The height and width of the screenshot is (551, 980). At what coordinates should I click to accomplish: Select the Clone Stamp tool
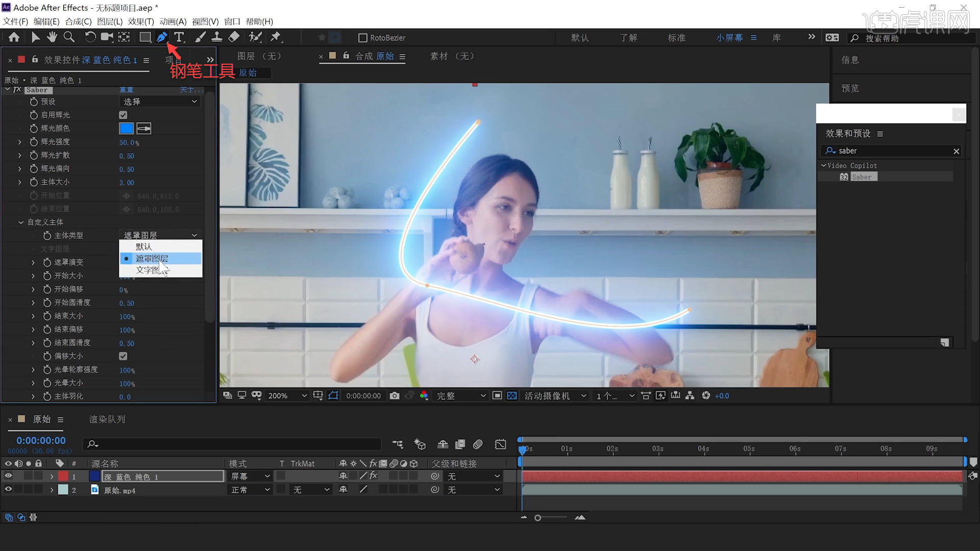tap(217, 37)
